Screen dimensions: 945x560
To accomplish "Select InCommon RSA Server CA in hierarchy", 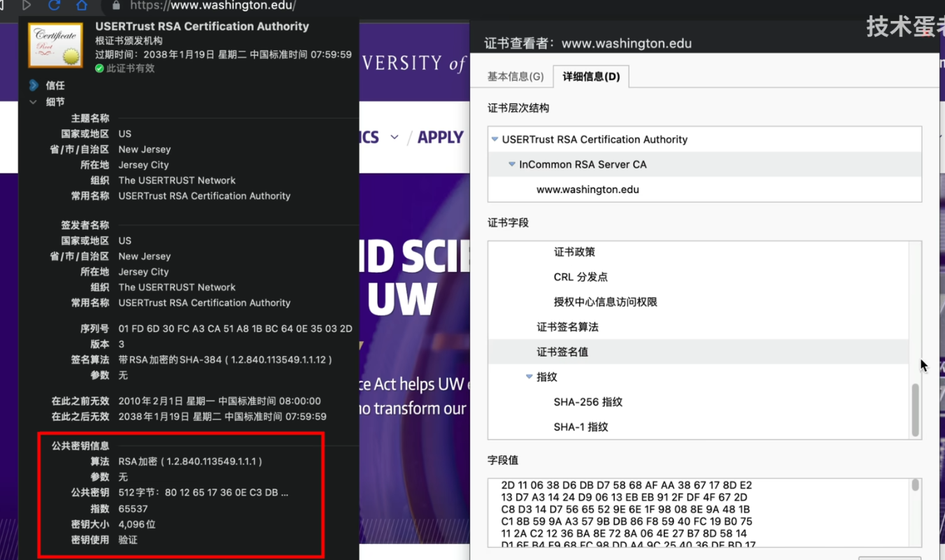I will pyautogui.click(x=583, y=164).
